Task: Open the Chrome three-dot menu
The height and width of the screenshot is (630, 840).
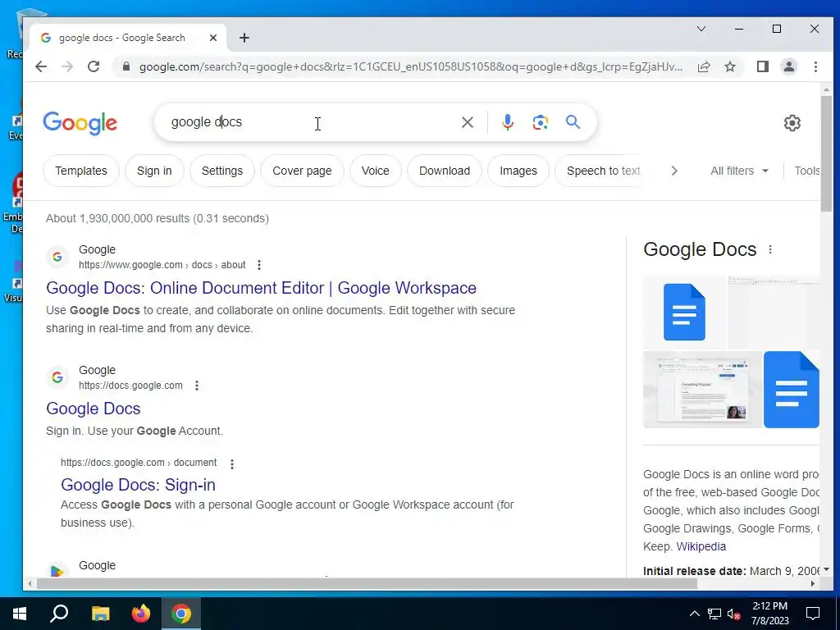Action: click(x=815, y=66)
